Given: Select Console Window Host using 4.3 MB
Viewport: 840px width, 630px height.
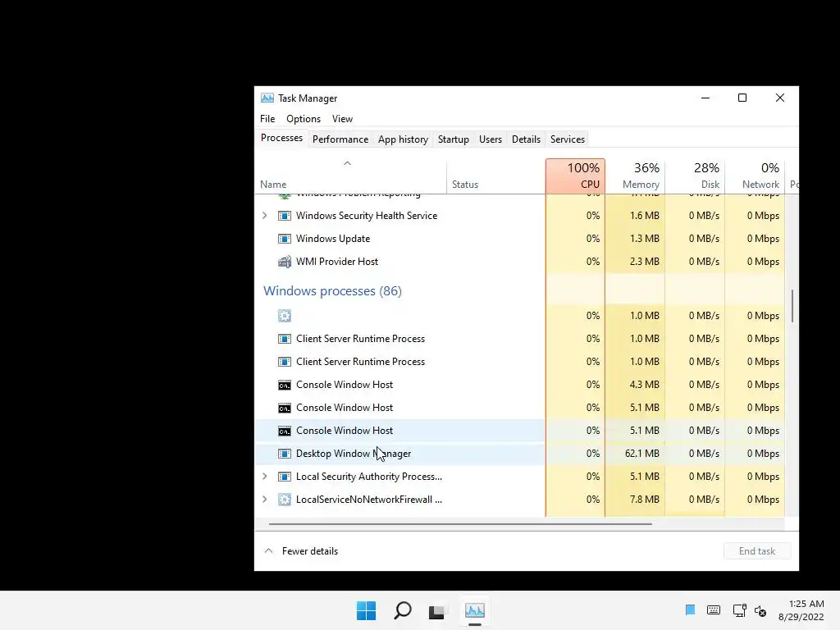Looking at the screenshot, I should coord(519,385).
